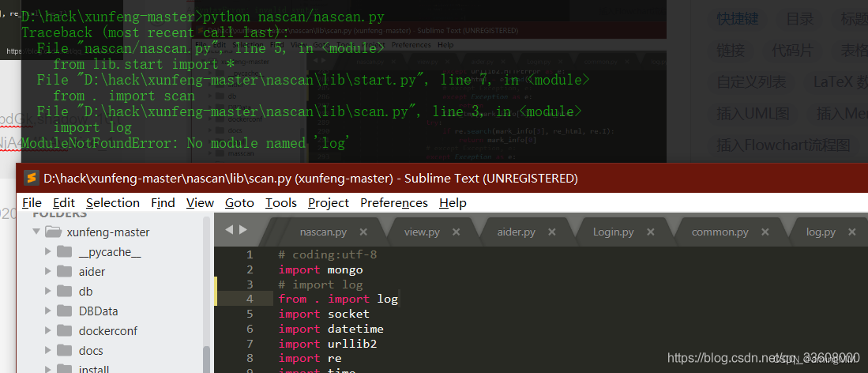Select the xunfeng-master folder icon
This screenshot has height=373, width=868.
(53, 232)
